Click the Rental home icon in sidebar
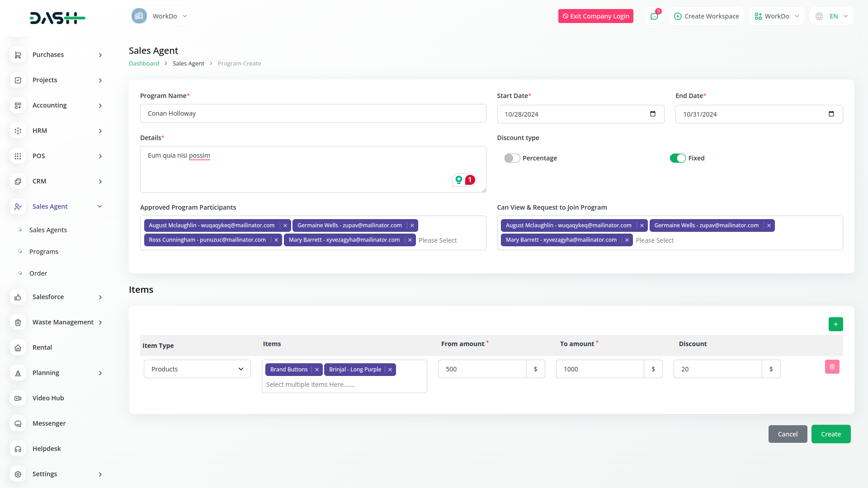868x488 pixels. tap(18, 347)
